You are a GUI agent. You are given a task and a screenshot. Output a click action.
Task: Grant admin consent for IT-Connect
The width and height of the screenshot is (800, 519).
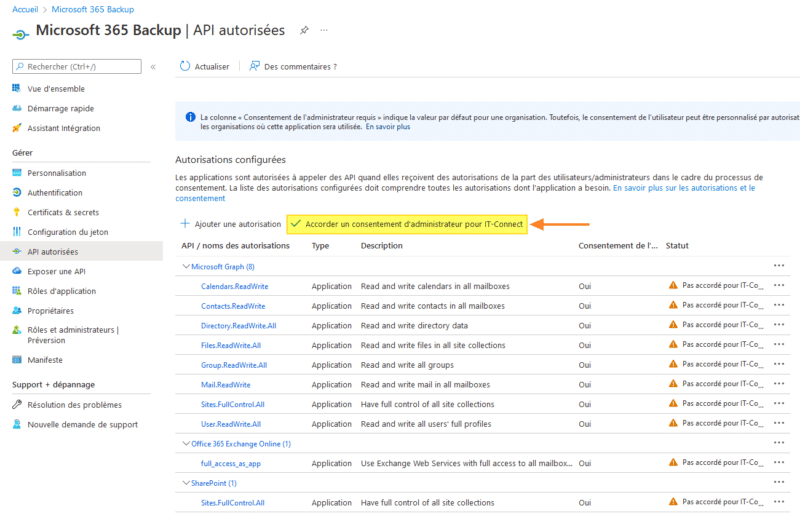(x=407, y=224)
